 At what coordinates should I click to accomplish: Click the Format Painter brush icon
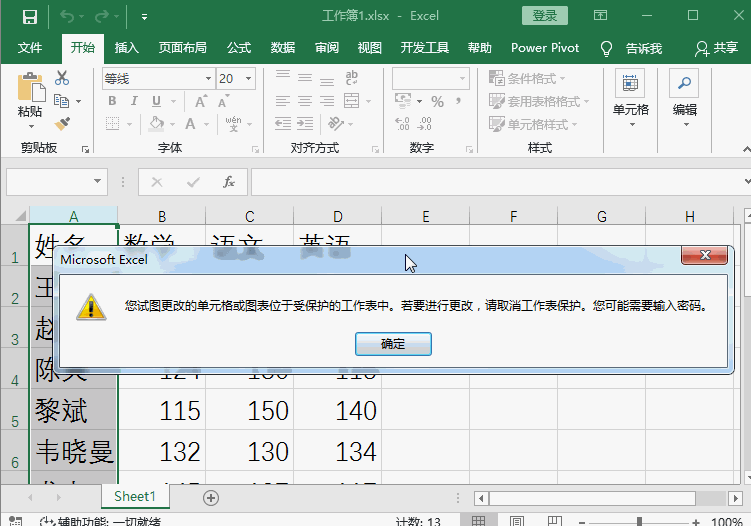[x=62, y=124]
